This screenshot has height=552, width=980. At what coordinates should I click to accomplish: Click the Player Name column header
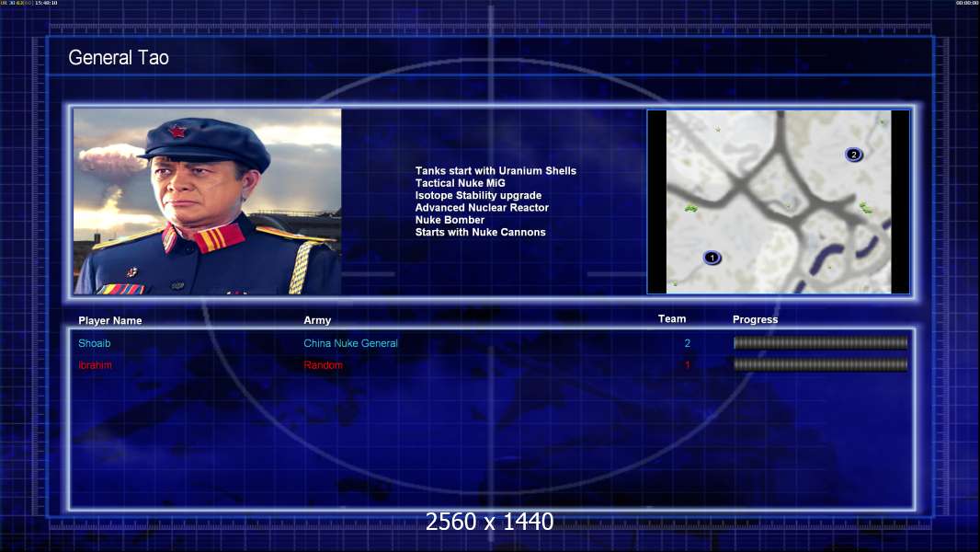tap(110, 321)
